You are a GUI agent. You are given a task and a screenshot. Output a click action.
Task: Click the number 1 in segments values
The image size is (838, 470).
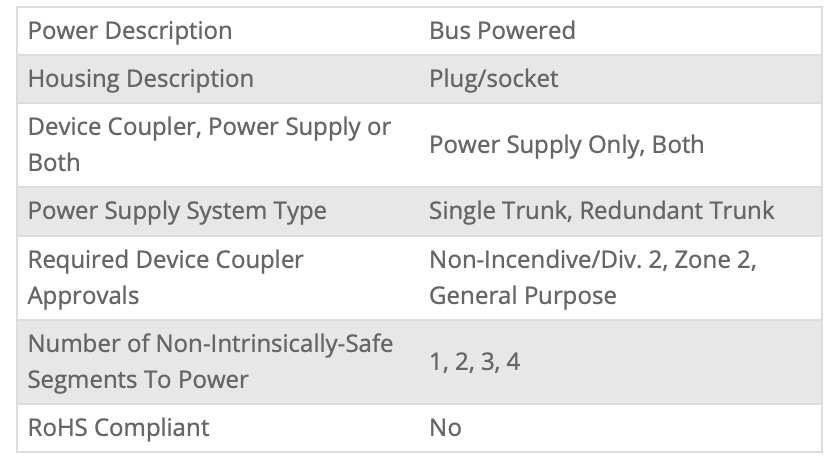(x=436, y=362)
